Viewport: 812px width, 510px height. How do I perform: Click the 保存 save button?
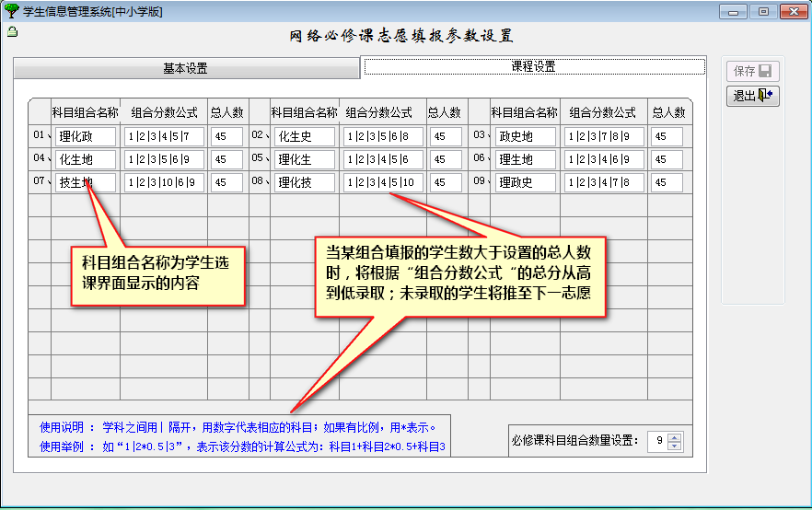click(752, 71)
